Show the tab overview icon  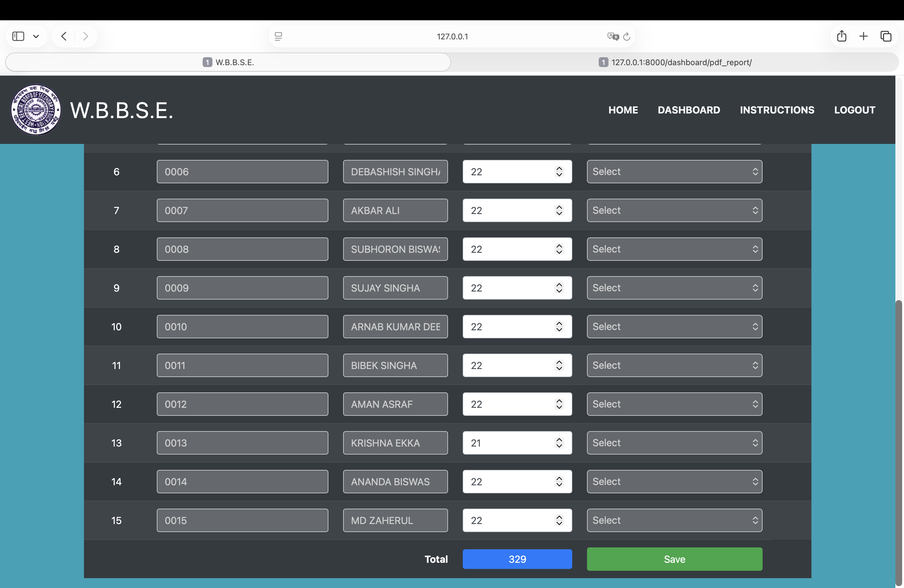click(x=886, y=37)
